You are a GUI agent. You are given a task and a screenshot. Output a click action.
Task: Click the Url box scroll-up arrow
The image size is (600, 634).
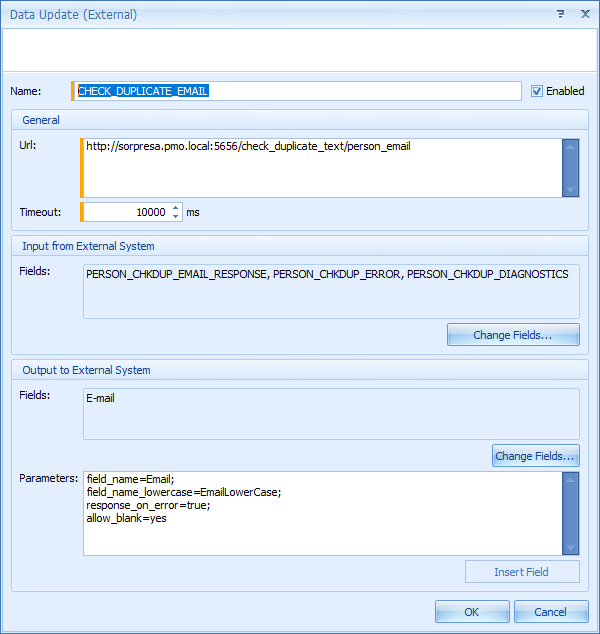(x=570, y=147)
